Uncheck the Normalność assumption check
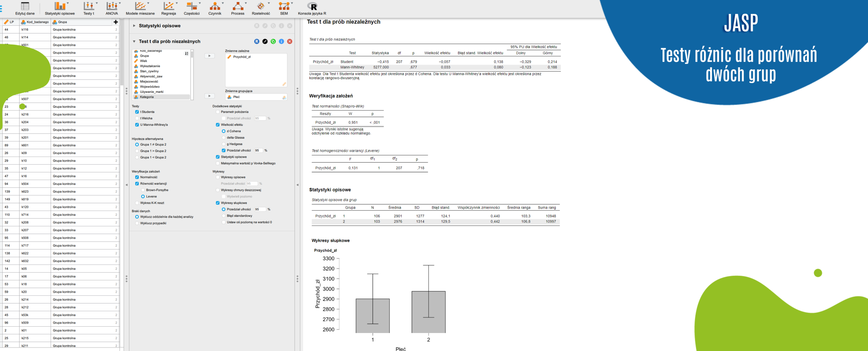 137,177
